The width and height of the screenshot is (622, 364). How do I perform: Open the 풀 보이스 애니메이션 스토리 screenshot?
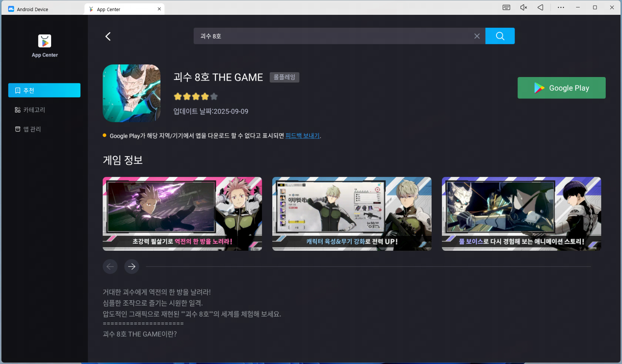click(x=521, y=214)
